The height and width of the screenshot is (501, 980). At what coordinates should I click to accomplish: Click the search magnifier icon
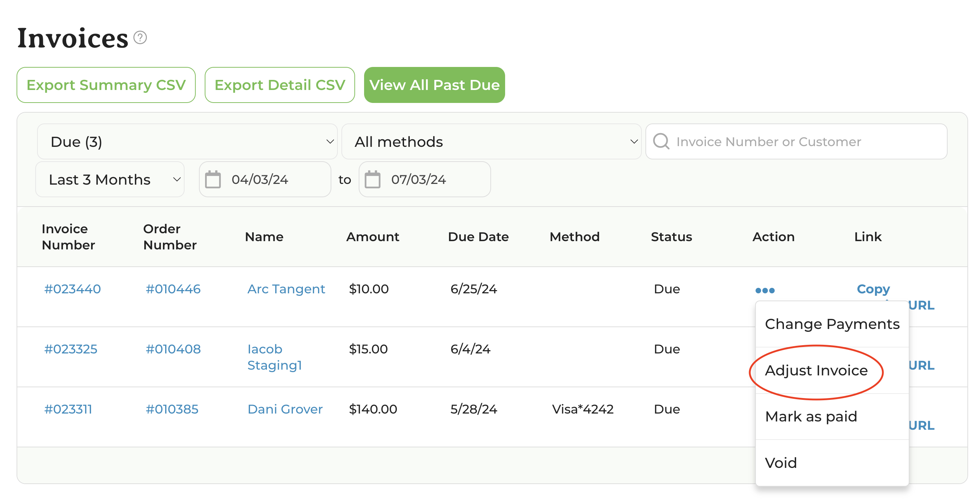pos(661,141)
